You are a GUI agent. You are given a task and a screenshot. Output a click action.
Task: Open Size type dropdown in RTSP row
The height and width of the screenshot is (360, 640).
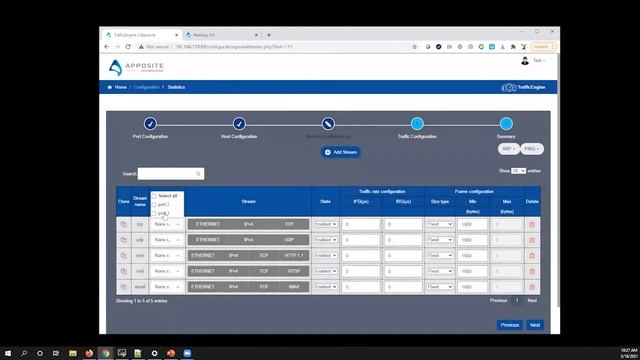click(x=440, y=271)
